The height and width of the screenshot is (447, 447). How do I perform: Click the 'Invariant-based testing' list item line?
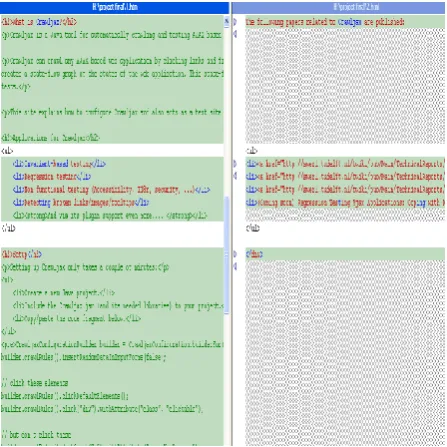pos(59,164)
